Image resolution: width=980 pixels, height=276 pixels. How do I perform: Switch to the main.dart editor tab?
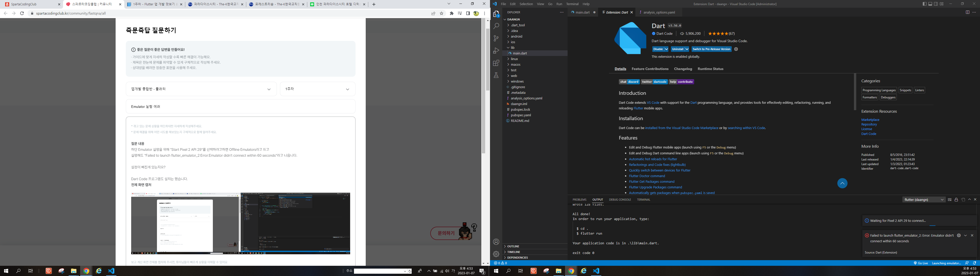(x=582, y=12)
